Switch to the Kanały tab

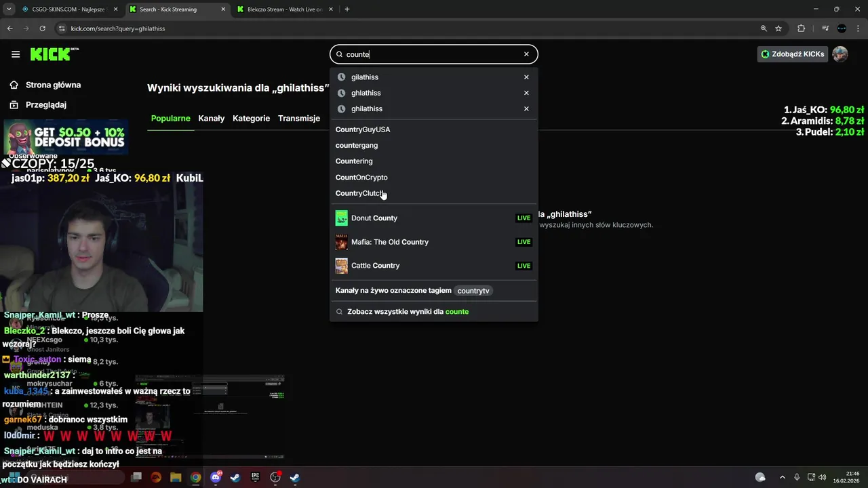click(212, 118)
